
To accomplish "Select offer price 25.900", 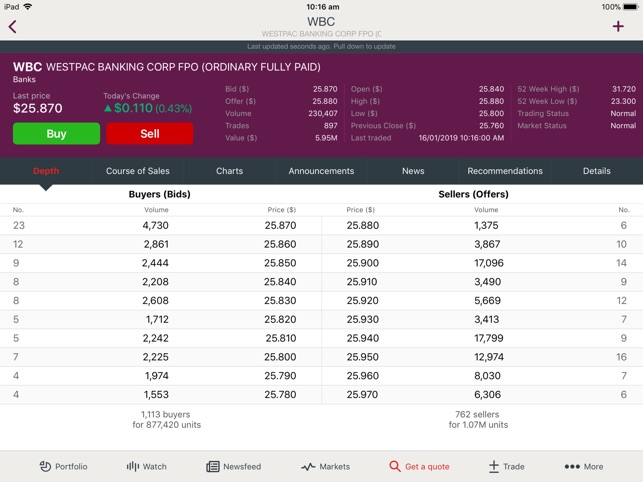I will [x=363, y=263].
